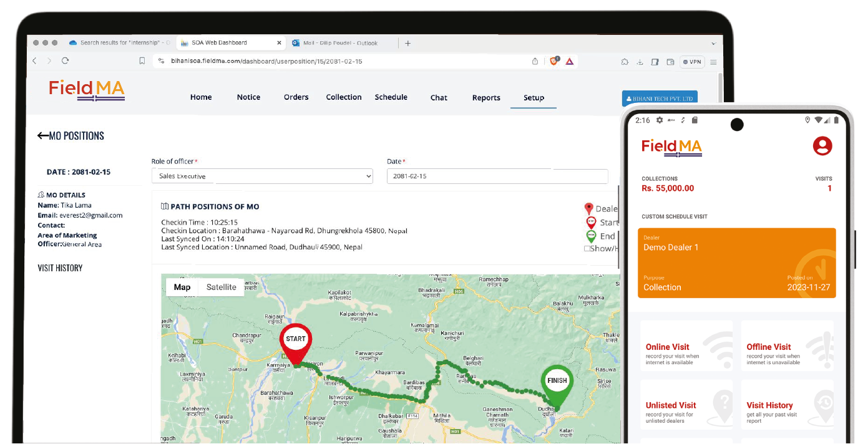The height and width of the screenshot is (444, 868).
Task: Open the Online Visit tile on the phone
Action: coord(686,345)
